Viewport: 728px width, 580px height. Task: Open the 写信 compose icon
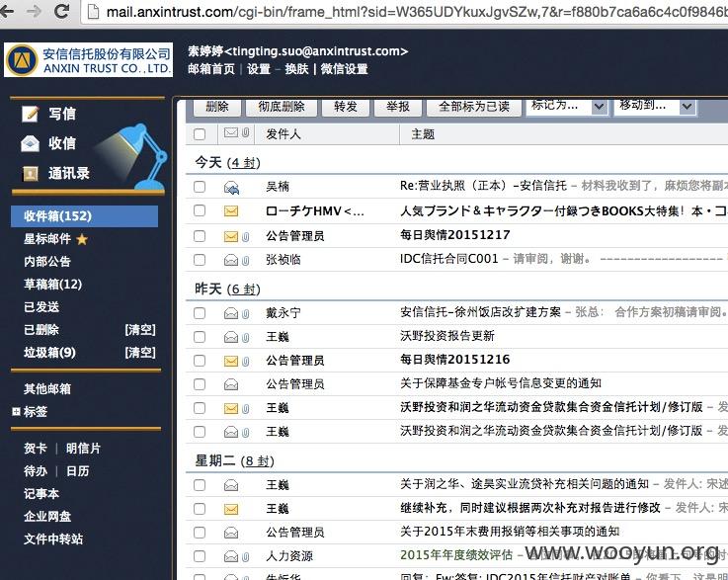click(31, 114)
